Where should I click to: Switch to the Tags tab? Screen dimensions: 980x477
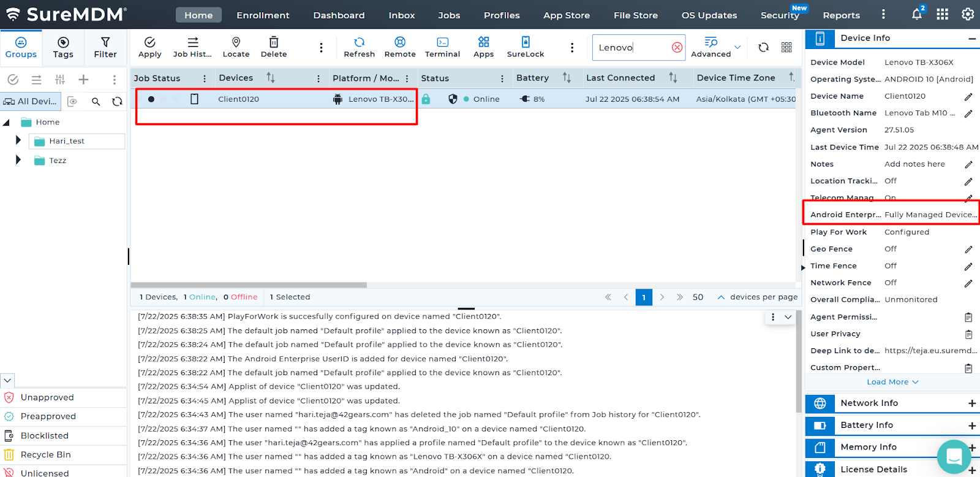click(63, 47)
